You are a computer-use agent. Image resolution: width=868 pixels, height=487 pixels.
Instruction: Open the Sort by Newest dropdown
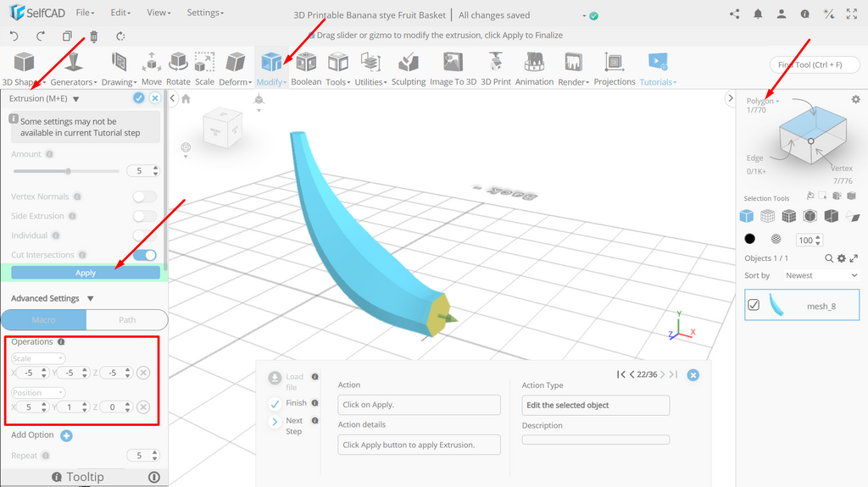[x=821, y=275]
